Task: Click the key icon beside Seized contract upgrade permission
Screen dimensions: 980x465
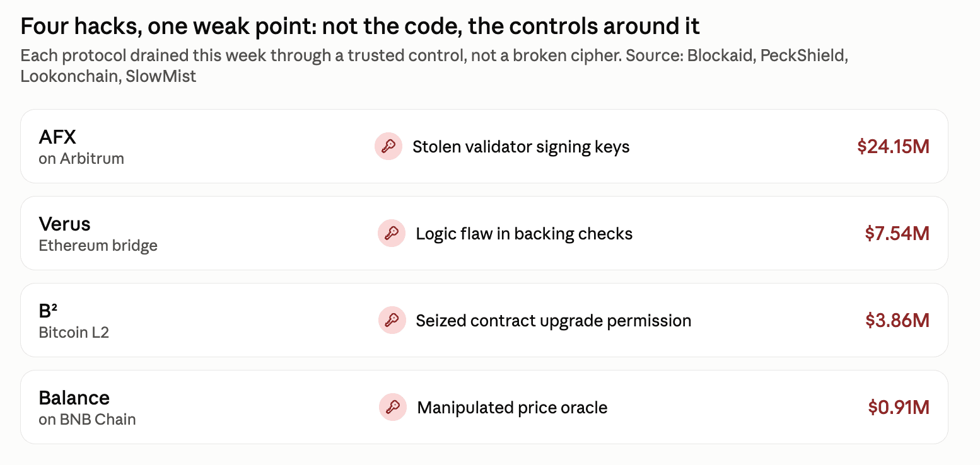Action: [x=392, y=321]
